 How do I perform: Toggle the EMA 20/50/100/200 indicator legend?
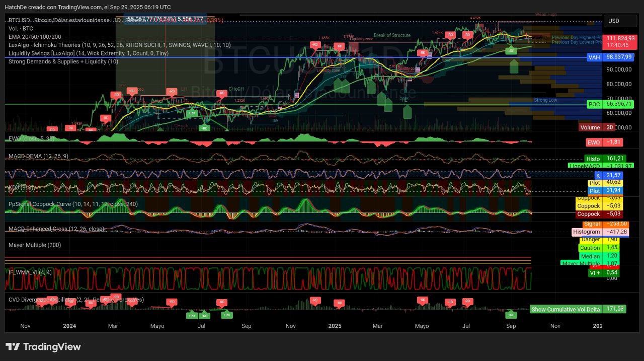coord(35,37)
